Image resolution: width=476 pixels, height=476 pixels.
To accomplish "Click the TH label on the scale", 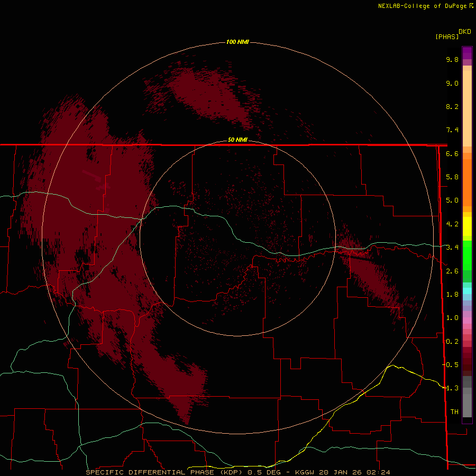I will click(454, 412).
